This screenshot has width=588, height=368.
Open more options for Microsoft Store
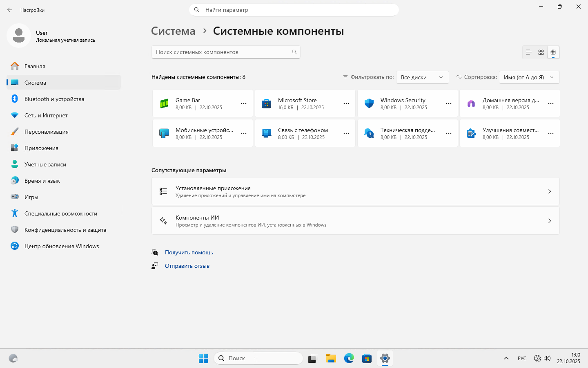point(346,103)
